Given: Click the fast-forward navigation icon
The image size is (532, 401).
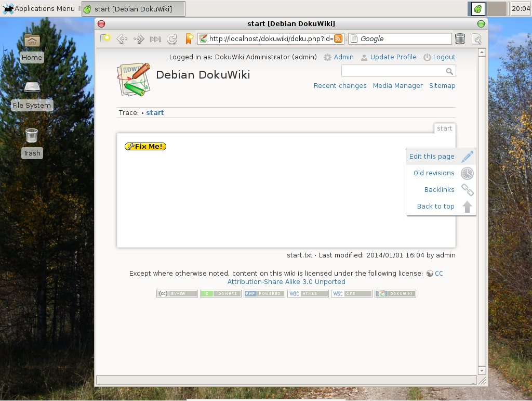Looking at the screenshot, I should coord(155,40).
